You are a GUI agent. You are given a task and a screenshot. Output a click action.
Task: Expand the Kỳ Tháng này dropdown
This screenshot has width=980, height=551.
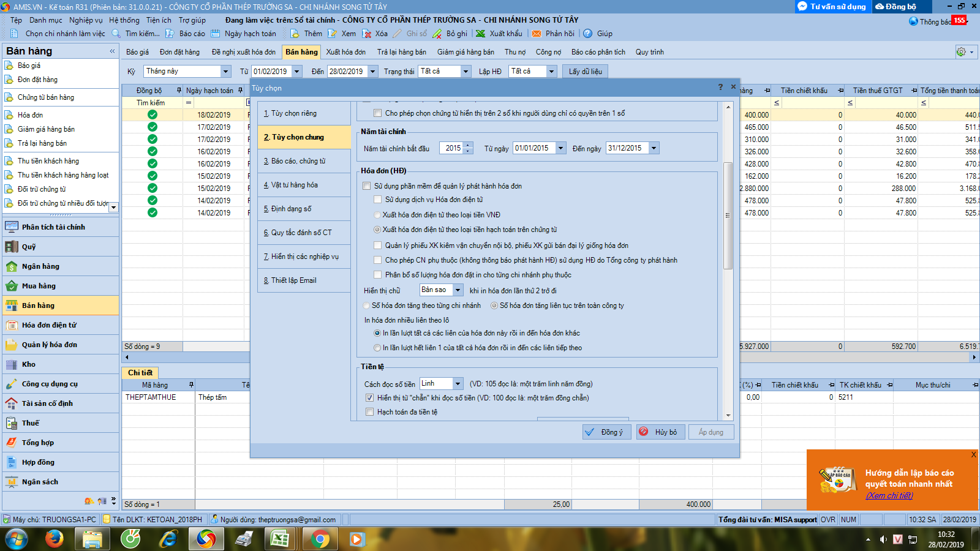tap(225, 72)
